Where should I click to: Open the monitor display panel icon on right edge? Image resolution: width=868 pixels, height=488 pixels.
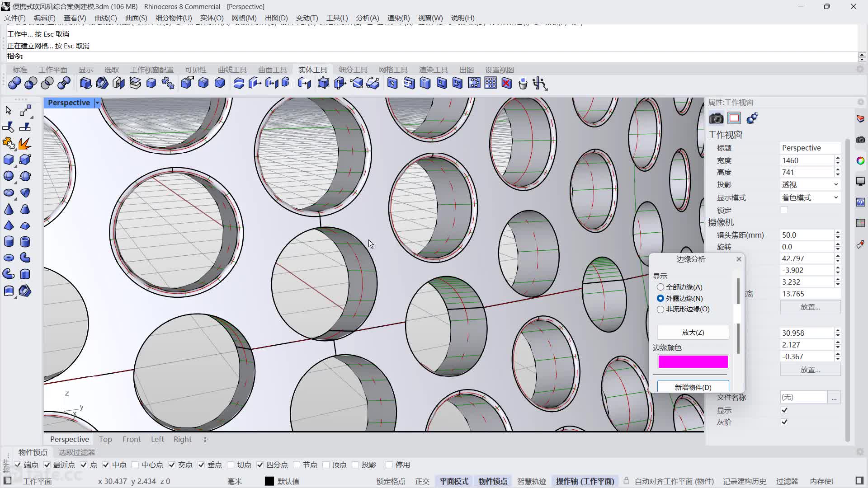pos(860,181)
